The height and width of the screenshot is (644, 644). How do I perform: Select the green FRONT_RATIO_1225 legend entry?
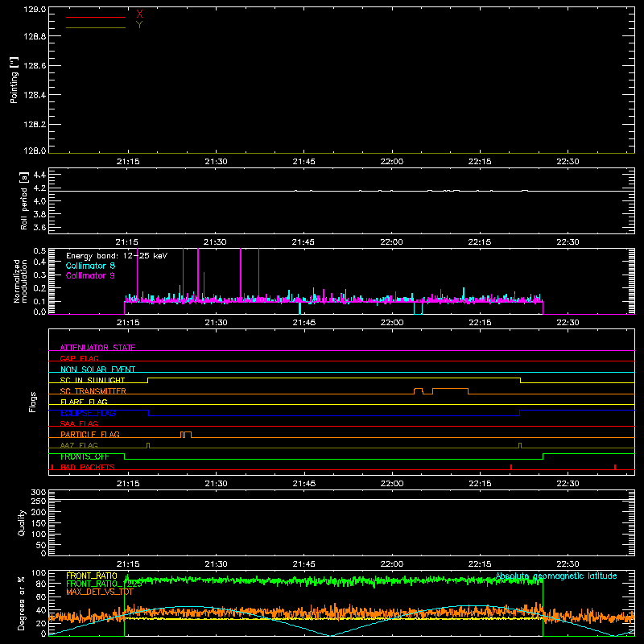coord(105,584)
